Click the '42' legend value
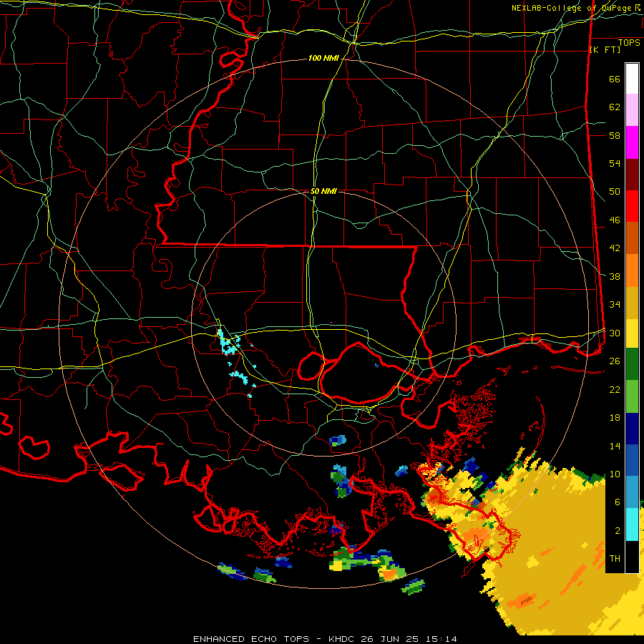This screenshot has height=644, width=644. point(615,248)
